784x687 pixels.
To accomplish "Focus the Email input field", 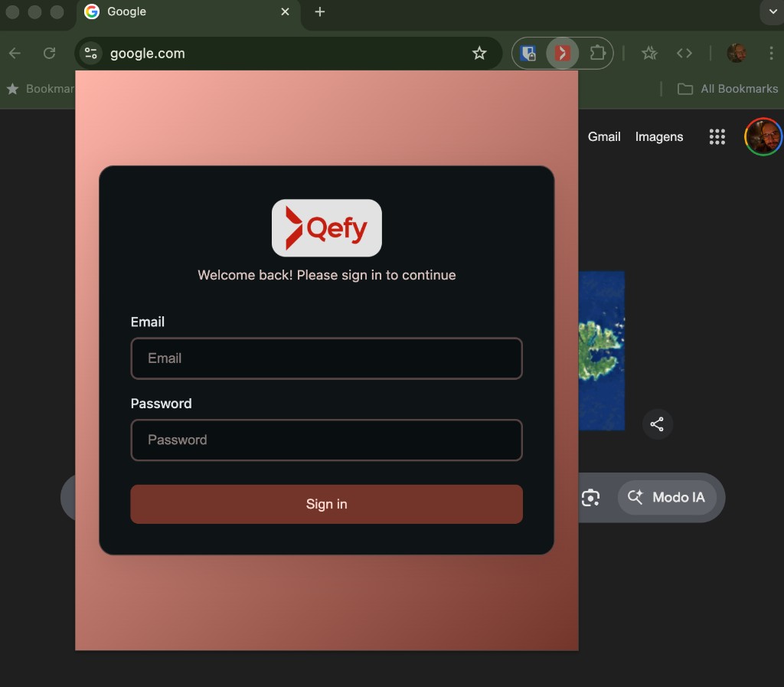I will point(326,358).
